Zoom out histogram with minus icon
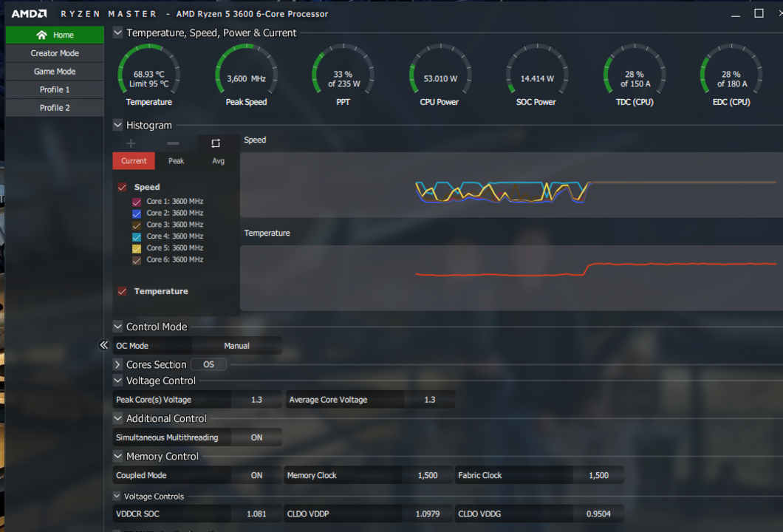 (x=173, y=143)
